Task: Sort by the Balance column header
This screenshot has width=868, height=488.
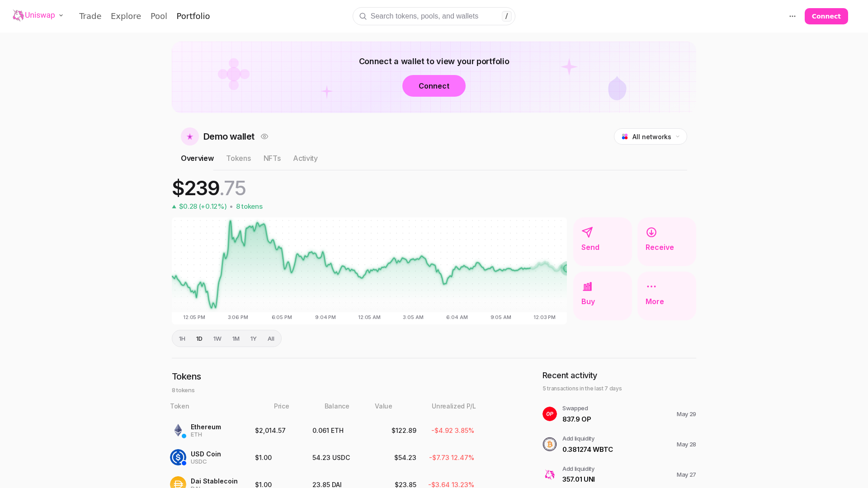Action: coord(337,406)
